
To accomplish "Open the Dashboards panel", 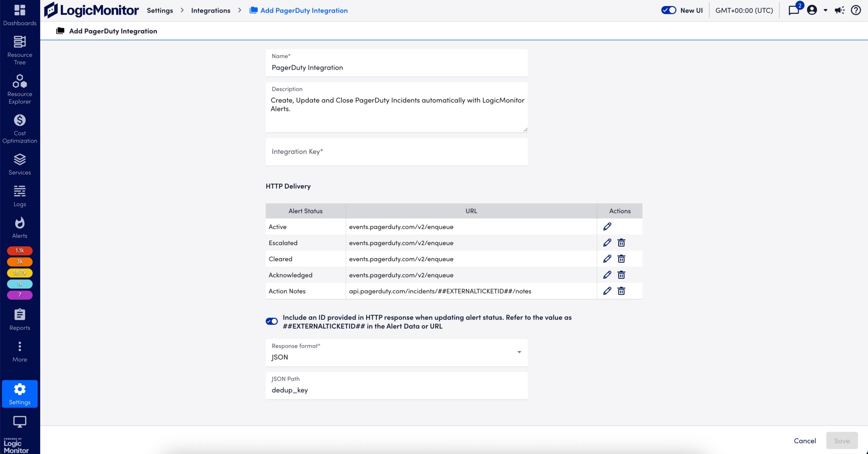I will click(x=19, y=14).
